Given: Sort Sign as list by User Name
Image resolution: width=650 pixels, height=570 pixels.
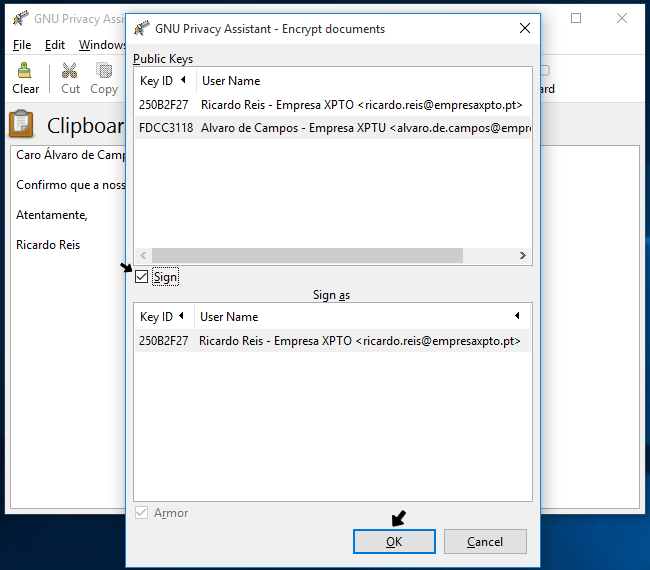Looking at the screenshot, I should 362,316.
